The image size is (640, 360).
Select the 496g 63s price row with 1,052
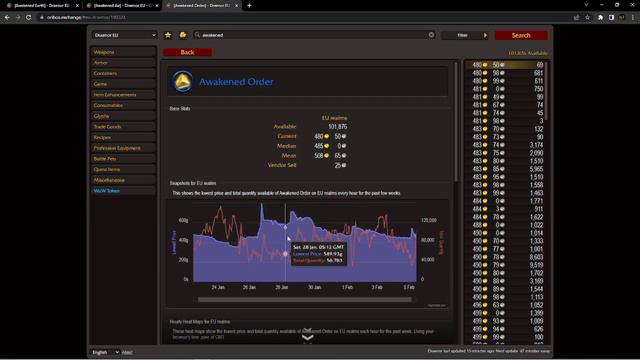tap(504, 305)
